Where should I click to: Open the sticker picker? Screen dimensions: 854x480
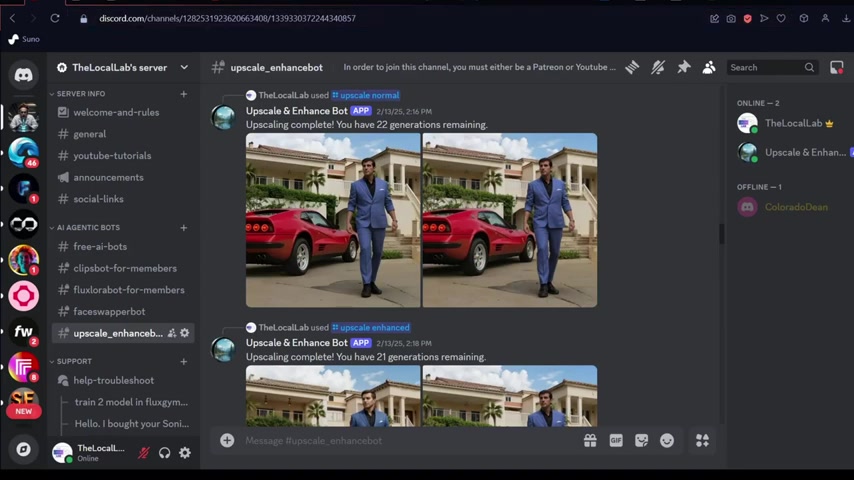tap(641, 440)
